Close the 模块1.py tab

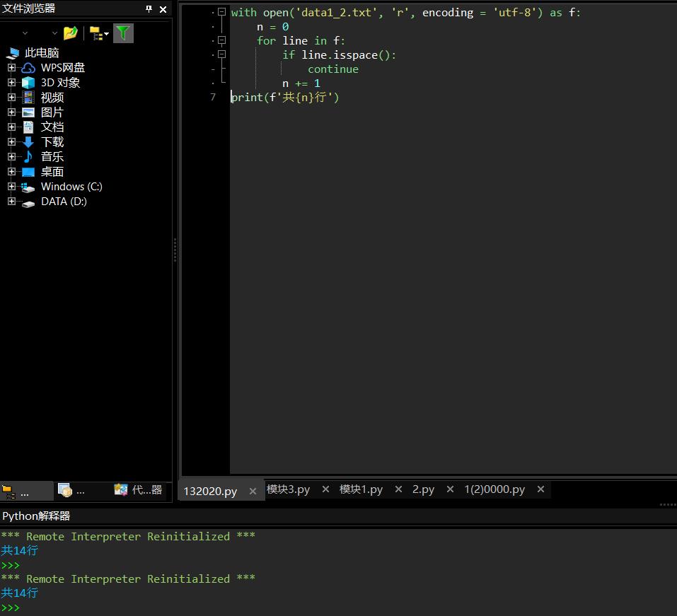point(398,489)
